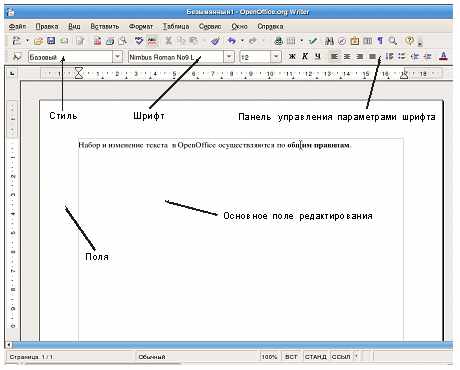Viewport: 460px width, 370px height.
Task: Open the Формат menu
Action: point(141,26)
